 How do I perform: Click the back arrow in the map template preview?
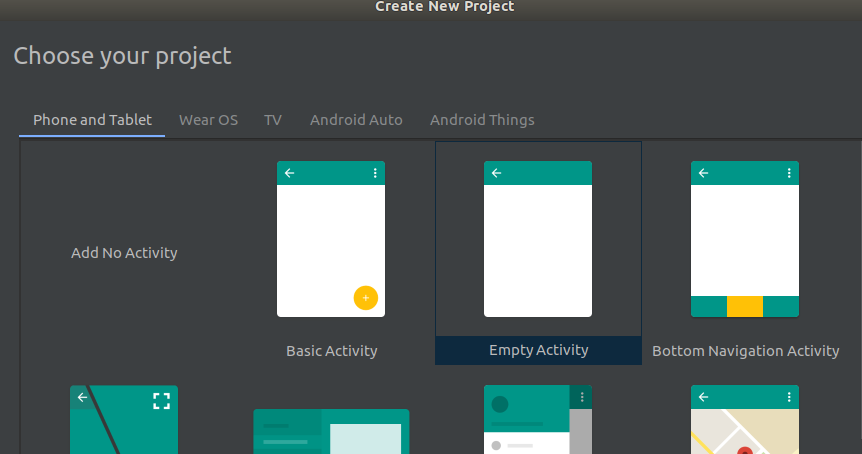click(x=703, y=397)
